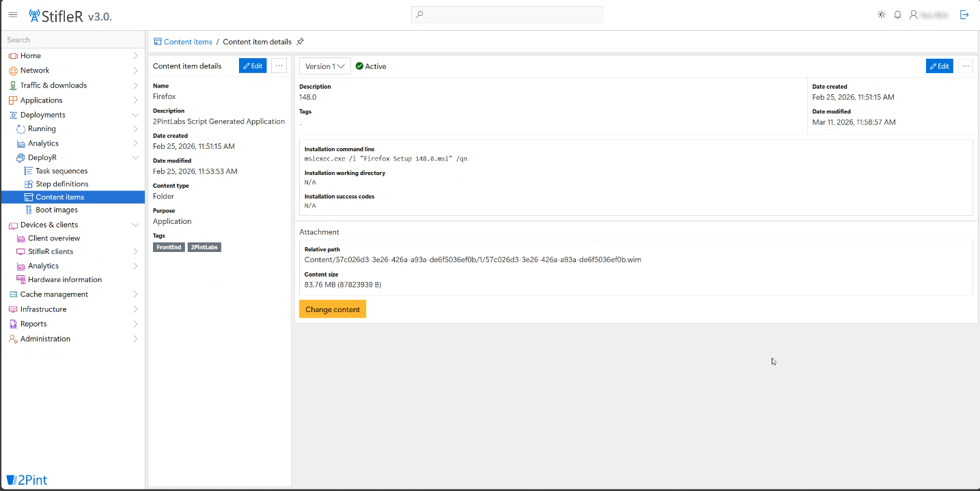Click the Devices & clients icon
The width and height of the screenshot is (980, 491).
click(x=13, y=225)
